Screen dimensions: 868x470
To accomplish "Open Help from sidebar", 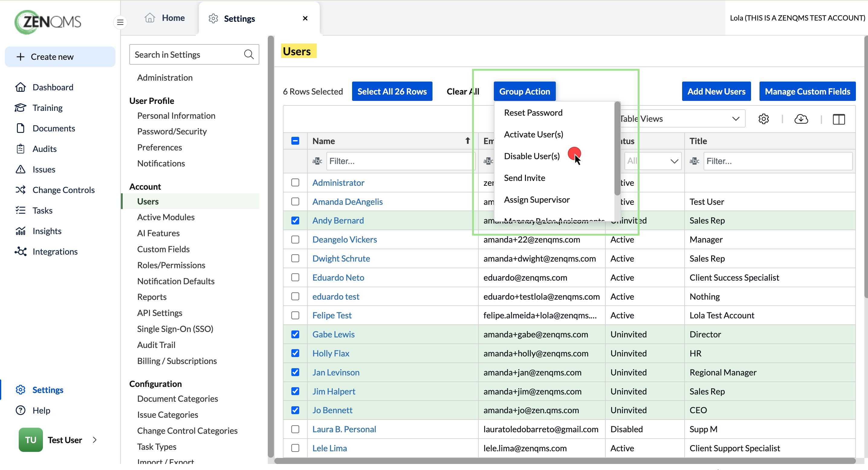I will point(41,410).
